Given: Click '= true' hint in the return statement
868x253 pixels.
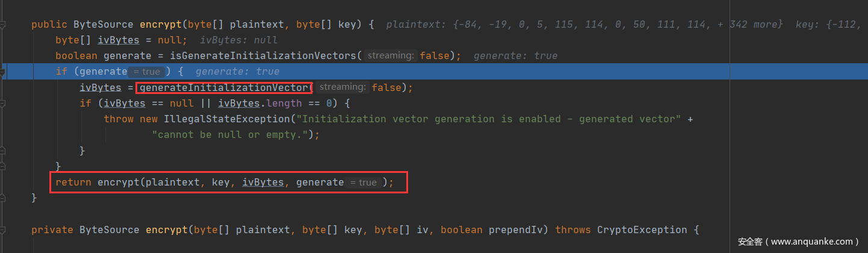Looking at the screenshot, I should (364, 183).
